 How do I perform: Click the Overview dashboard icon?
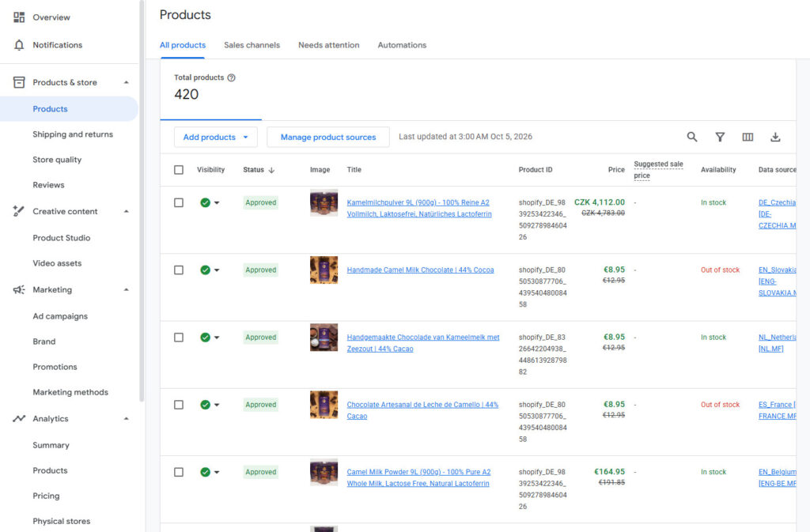point(19,17)
